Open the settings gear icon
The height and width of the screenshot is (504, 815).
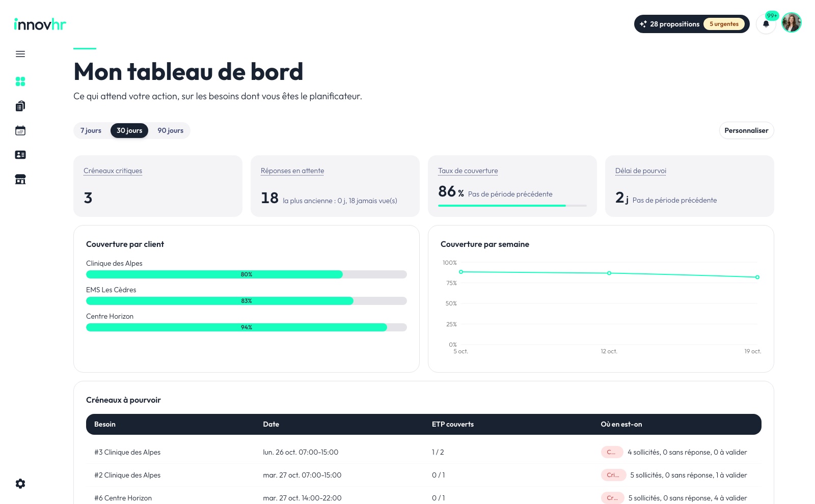(x=20, y=484)
